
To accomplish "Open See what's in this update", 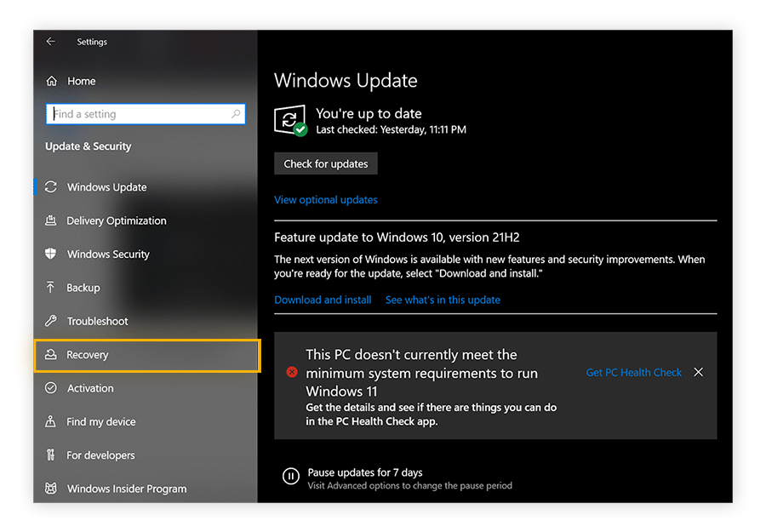I will pyautogui.click(x=443, y=300).
